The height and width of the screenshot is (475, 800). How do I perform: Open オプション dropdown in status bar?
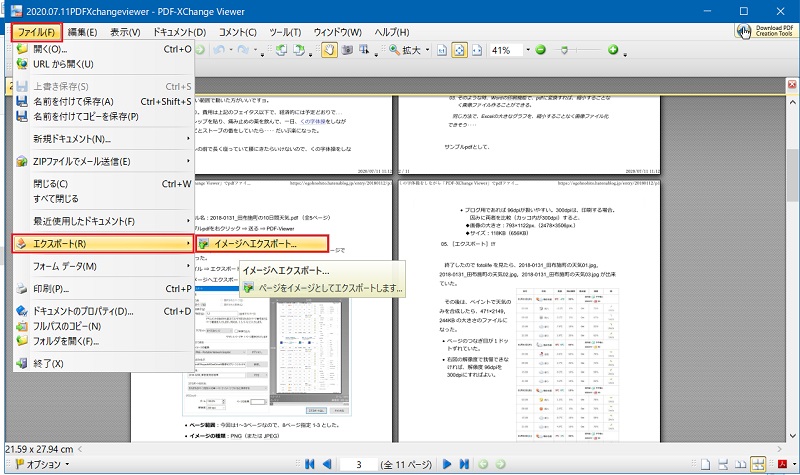click(x=42, y=464)
